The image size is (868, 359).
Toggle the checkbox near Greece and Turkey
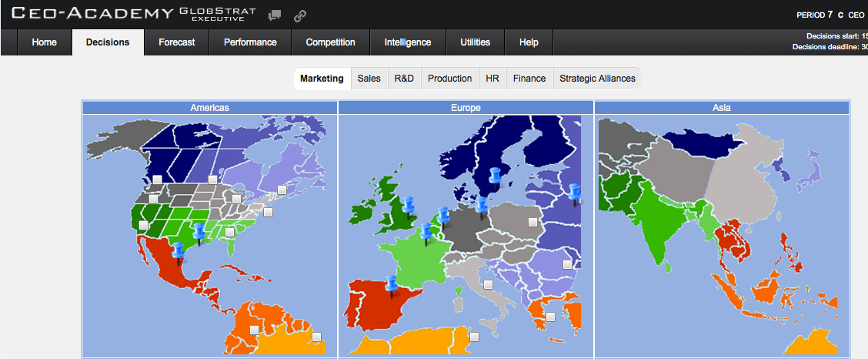551,317
